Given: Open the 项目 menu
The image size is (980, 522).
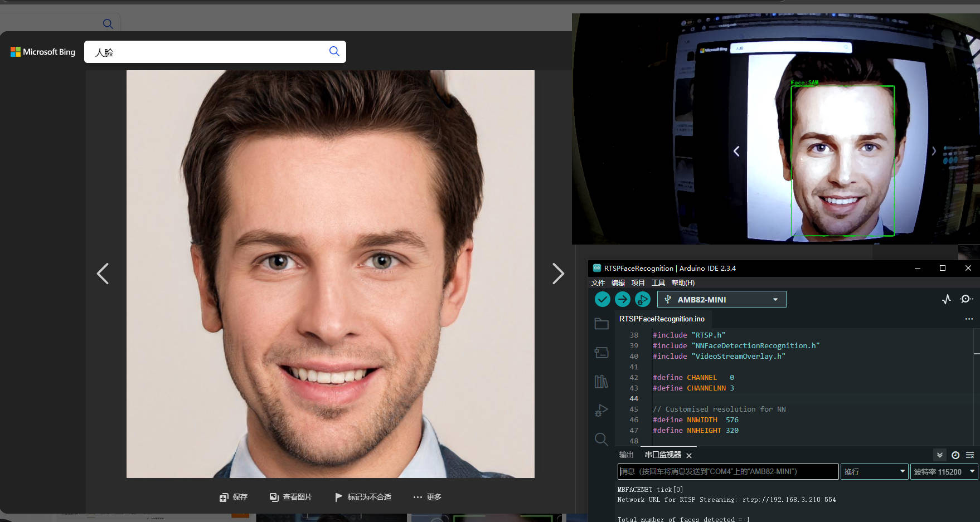Looking at the screenshot, I should pos(638,283).
